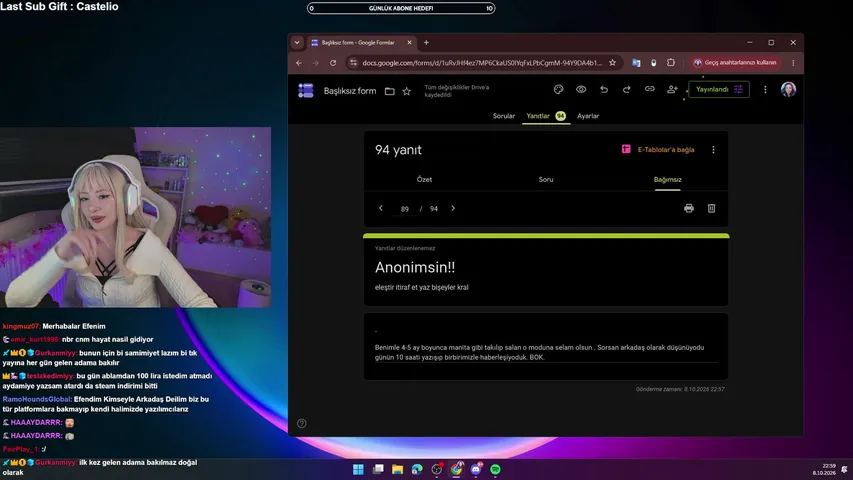Delete response with trash icon
The width and height of the screenshot is (853, 480).
tap(711, 208)
